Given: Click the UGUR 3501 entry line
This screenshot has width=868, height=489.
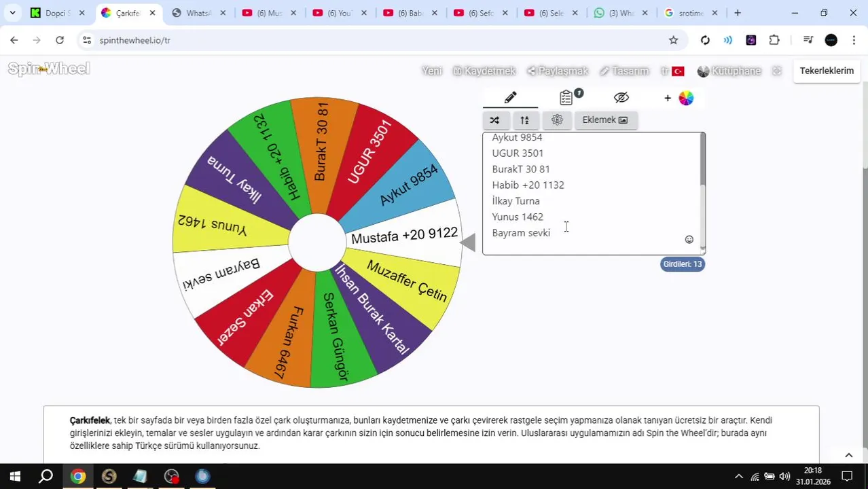Looking at the screenshot, I should pyautogui.click(x=518, y=153).
